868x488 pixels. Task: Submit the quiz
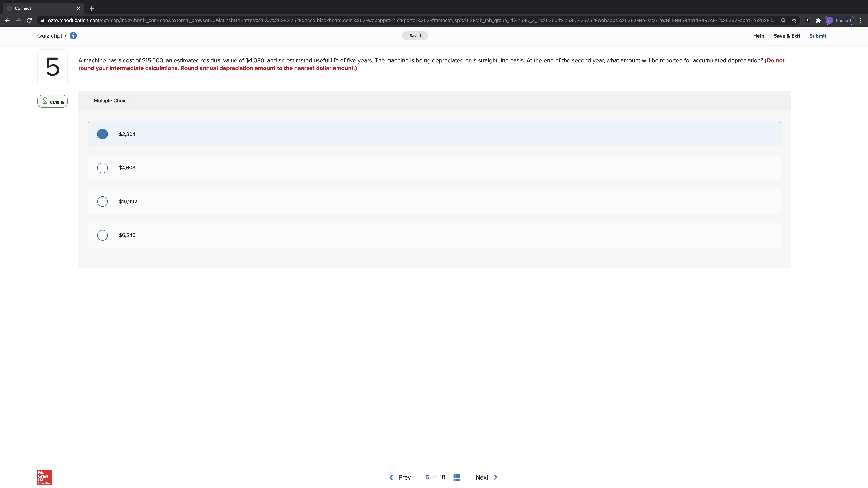[x=817, y=36]
